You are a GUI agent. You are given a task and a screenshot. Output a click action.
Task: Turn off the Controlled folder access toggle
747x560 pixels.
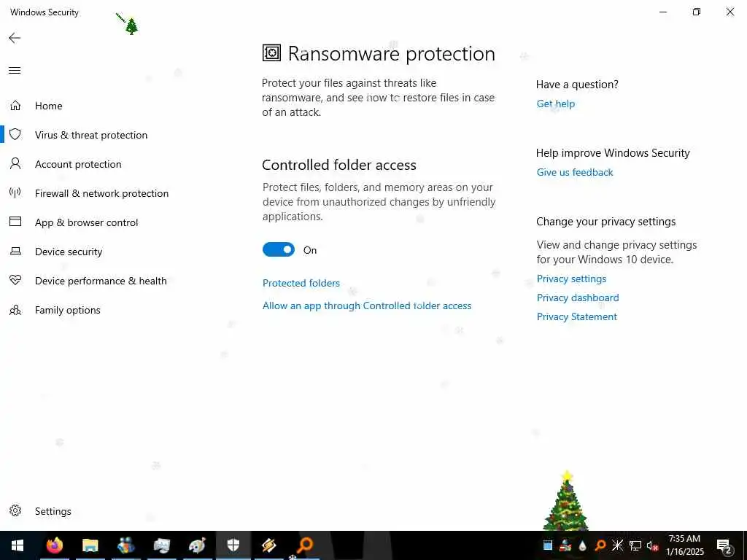tap(278, 249)
